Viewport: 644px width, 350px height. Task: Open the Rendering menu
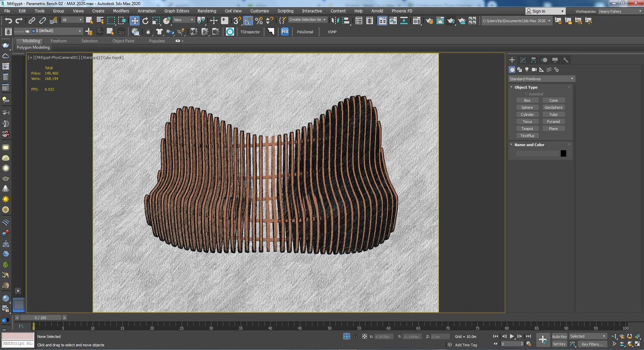tap(207, 11)
